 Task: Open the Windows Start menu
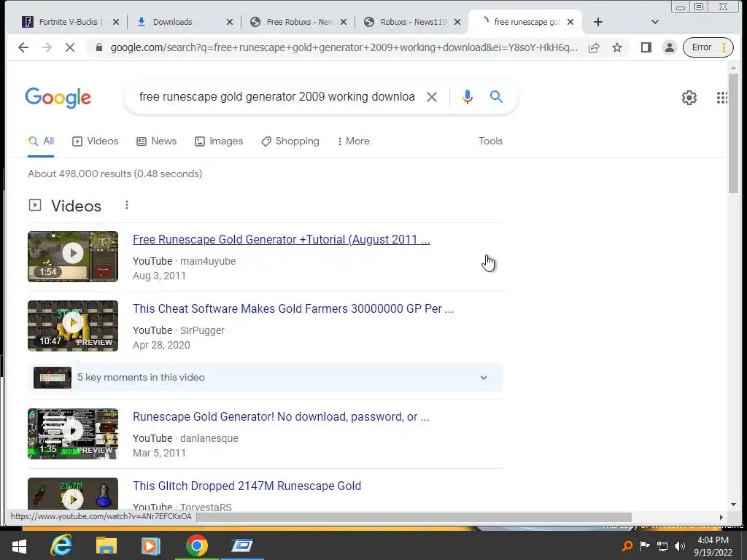[19, 545]
